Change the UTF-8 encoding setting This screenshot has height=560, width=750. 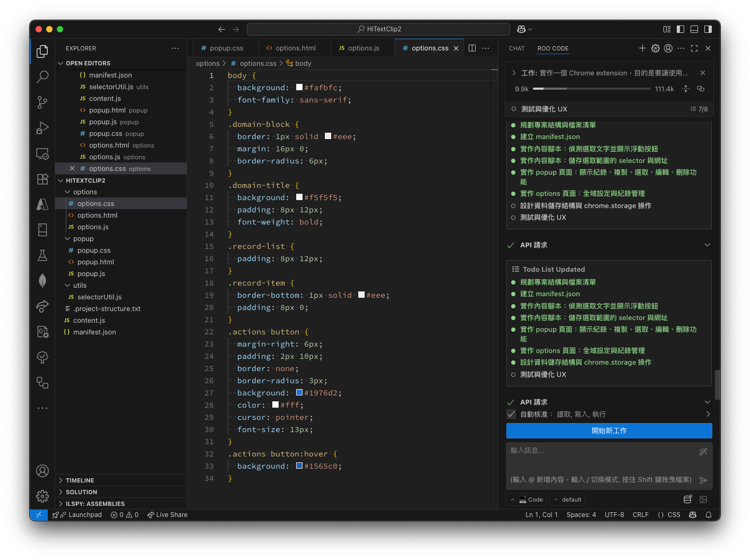click(614, 515)
